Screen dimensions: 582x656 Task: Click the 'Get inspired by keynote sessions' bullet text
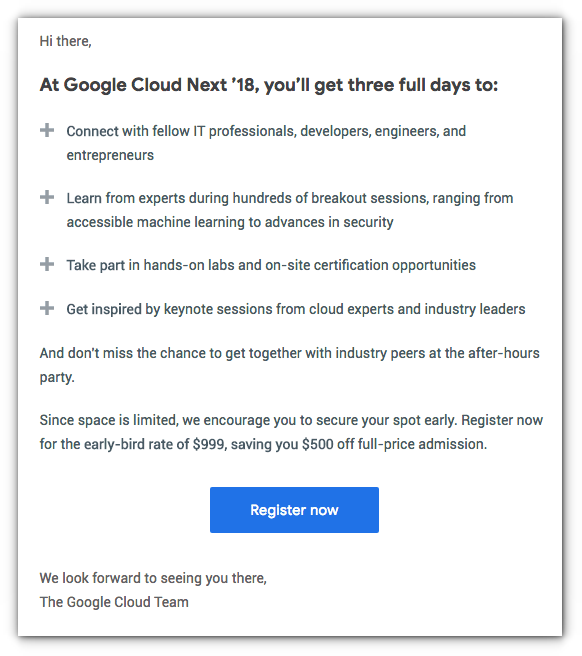295,309
